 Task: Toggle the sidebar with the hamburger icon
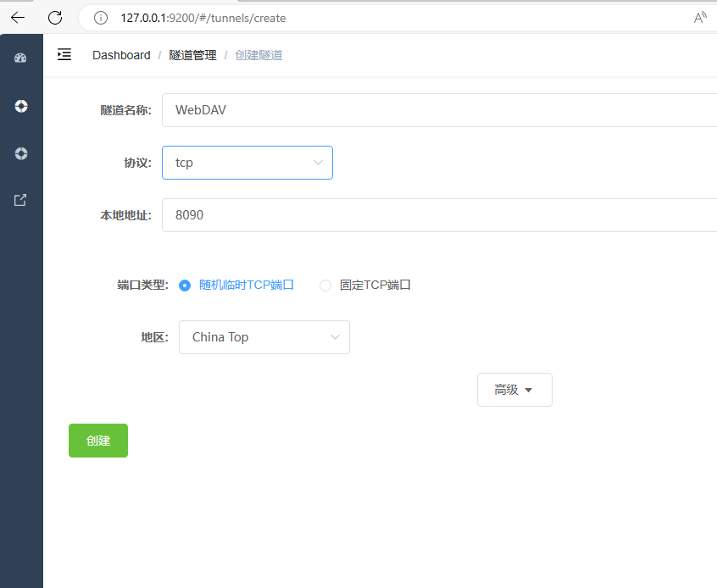pyautogui.click(x=64, y=55)
